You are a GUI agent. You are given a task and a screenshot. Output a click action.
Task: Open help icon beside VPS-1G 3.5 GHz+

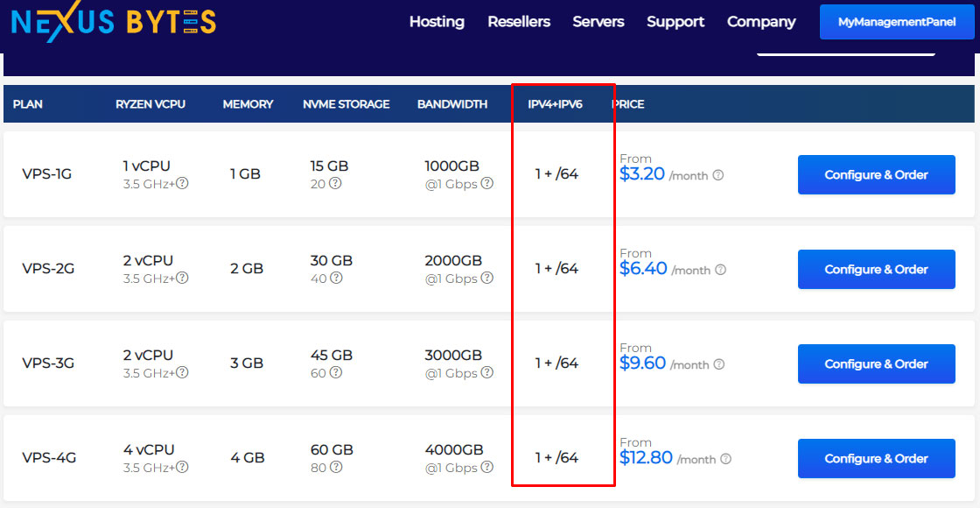183,183
